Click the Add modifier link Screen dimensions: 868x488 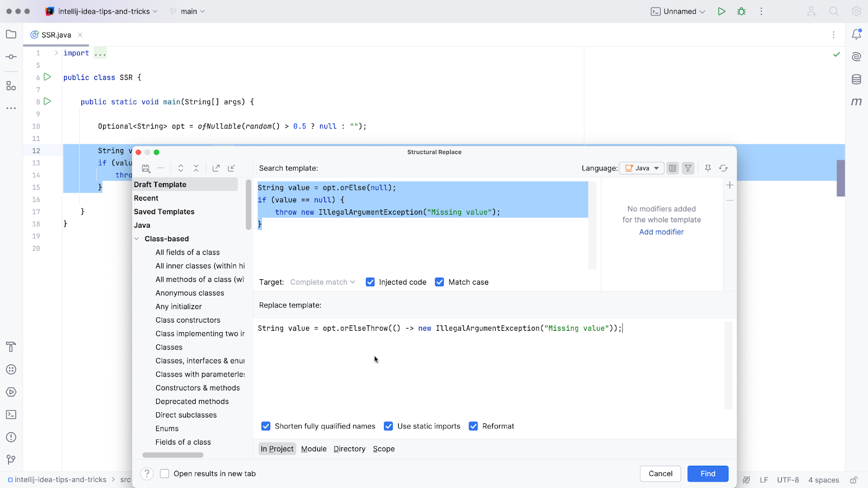click(661, 232)
